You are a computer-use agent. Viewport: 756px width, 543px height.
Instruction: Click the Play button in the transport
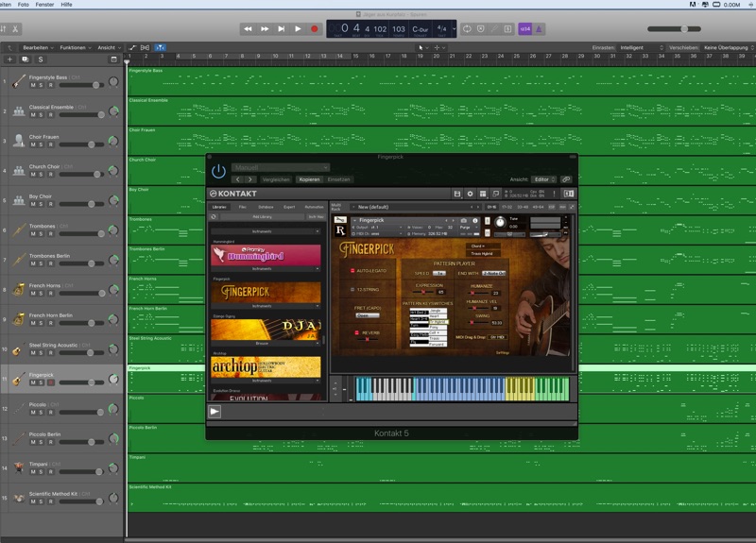298,29
